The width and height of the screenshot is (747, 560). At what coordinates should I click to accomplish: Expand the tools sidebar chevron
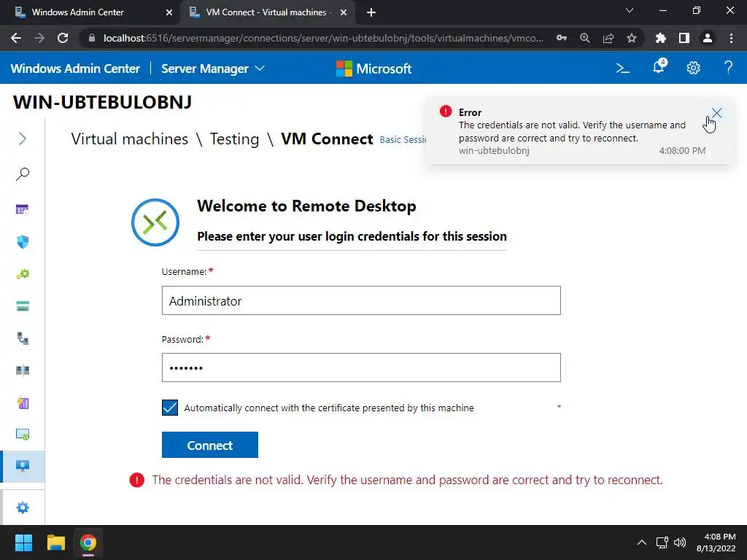pos(22,139)
